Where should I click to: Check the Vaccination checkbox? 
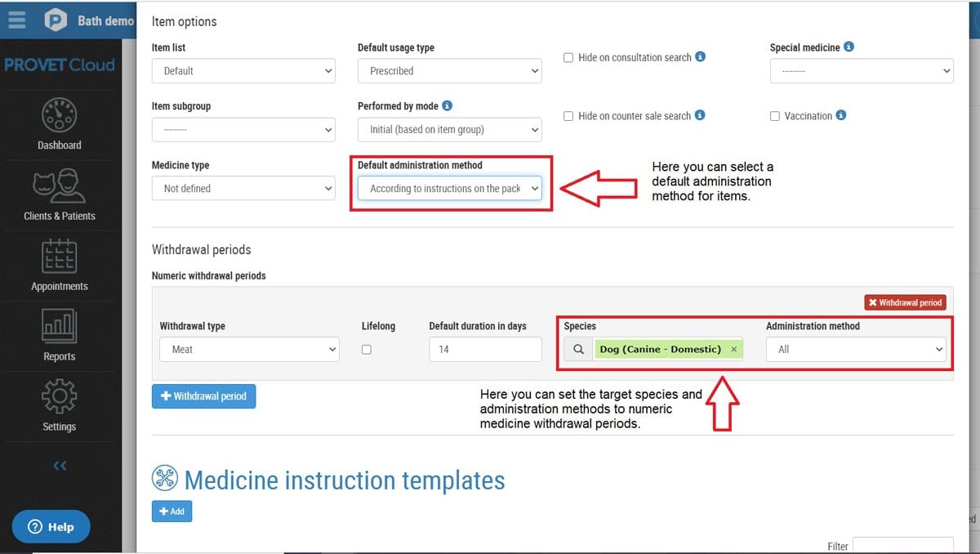[x=775, y=116]
